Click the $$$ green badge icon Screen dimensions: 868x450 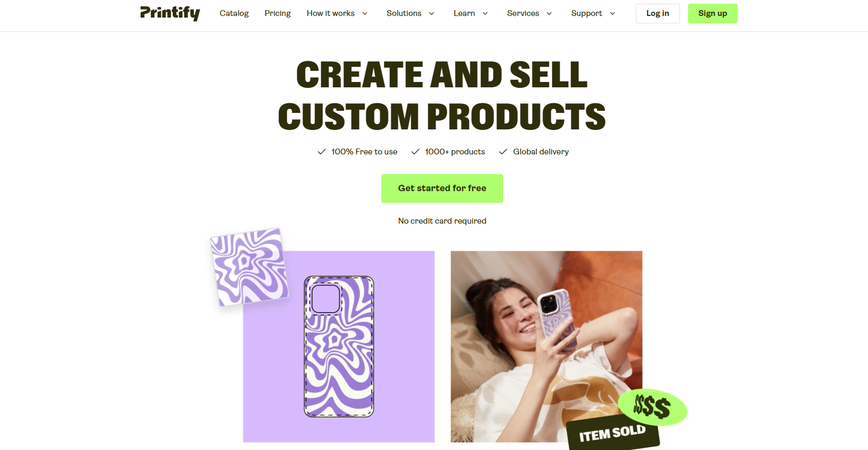[x=652, y=407]
